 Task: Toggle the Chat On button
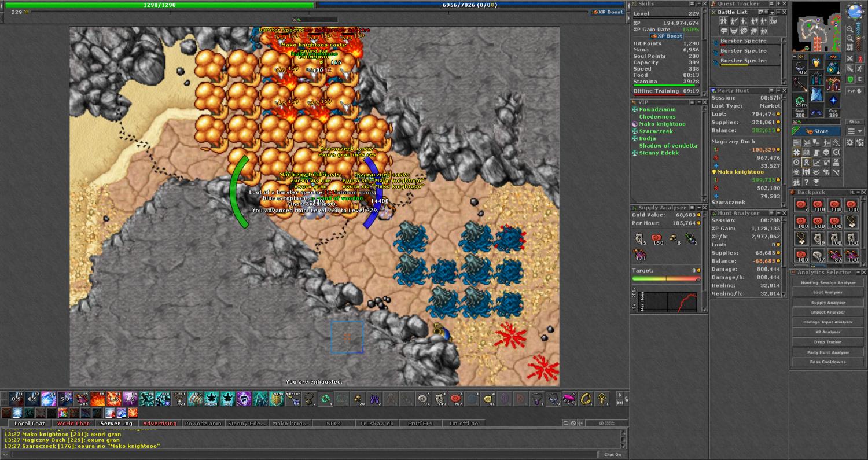(612, 454)
